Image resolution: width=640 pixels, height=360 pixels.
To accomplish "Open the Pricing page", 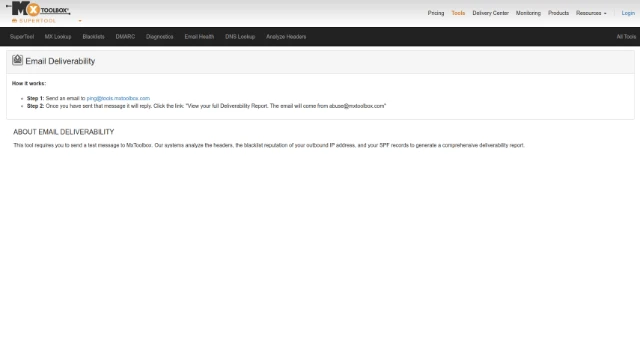I will [436, 13].
